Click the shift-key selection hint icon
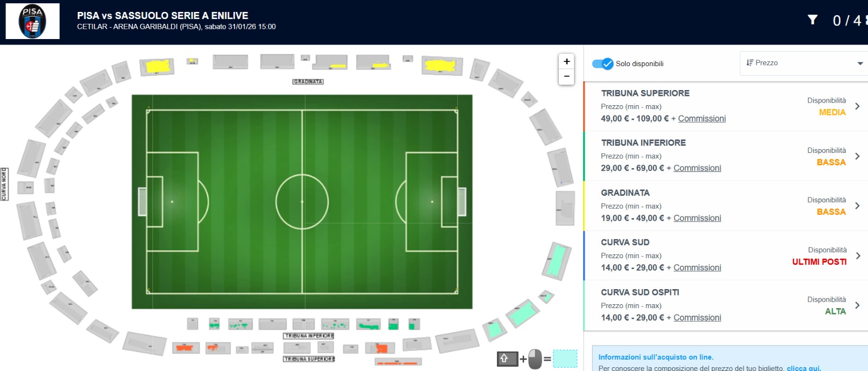Image resolution: width=868 pixels, height=371 pixels. coord(507,359)
